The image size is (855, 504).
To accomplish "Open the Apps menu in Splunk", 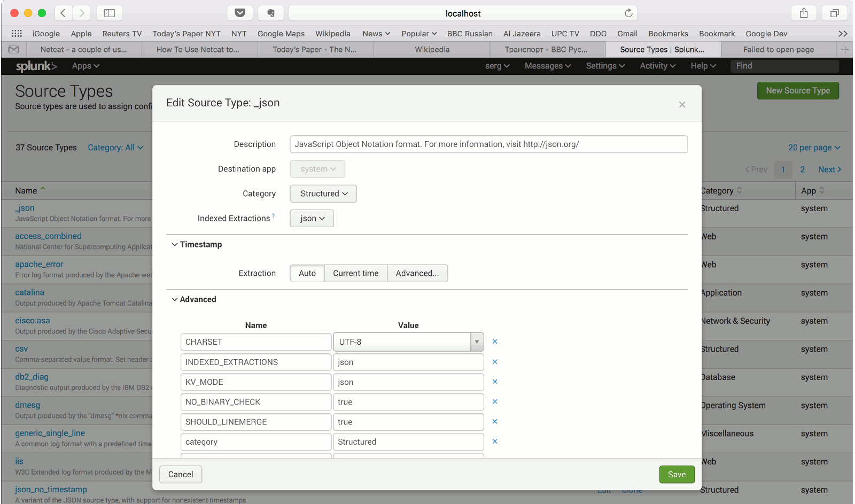I will (85, 66).
